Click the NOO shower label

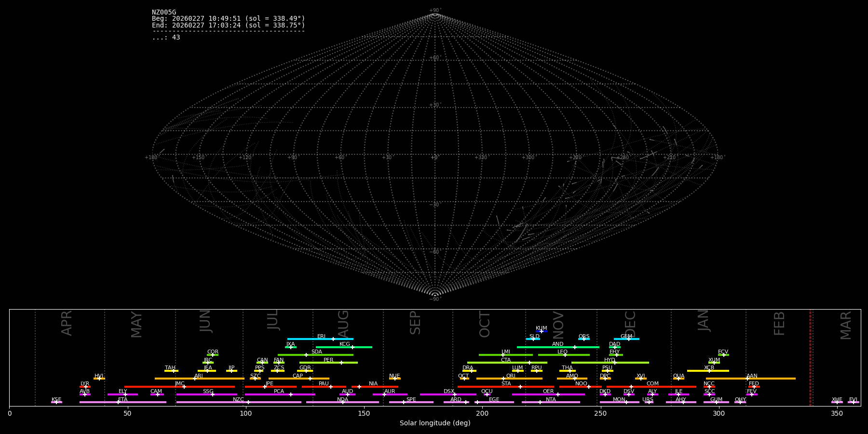pos(582,384)
